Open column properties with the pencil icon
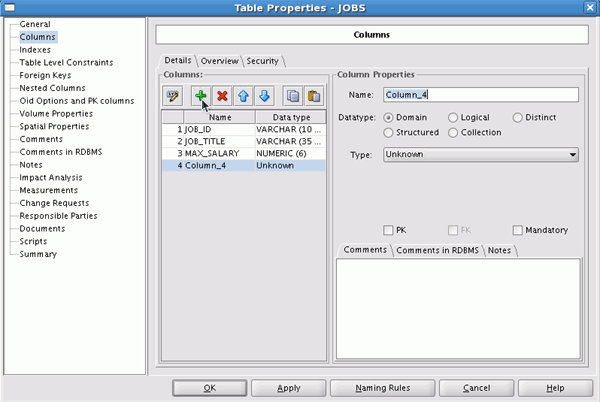Screen dimensions: 600x402 coord(173,96)
